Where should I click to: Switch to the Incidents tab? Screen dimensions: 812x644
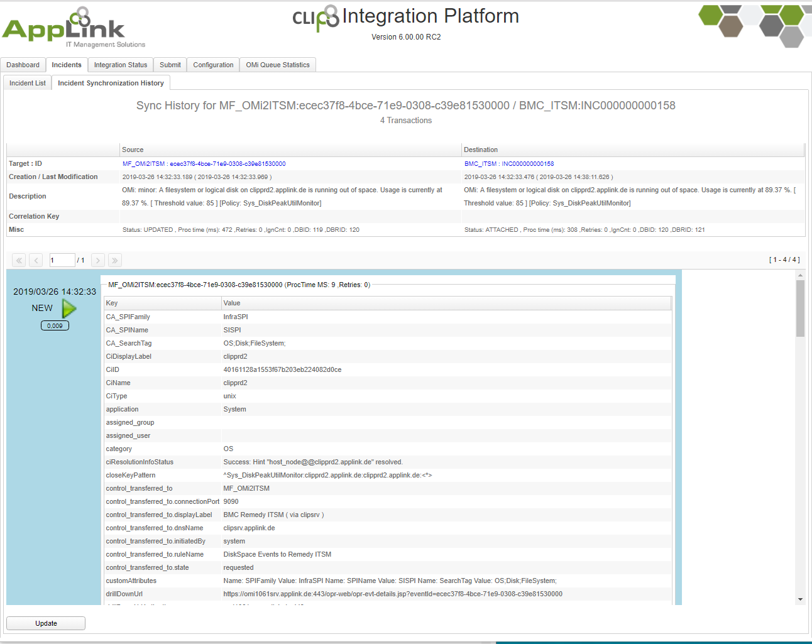coord(67,65)
